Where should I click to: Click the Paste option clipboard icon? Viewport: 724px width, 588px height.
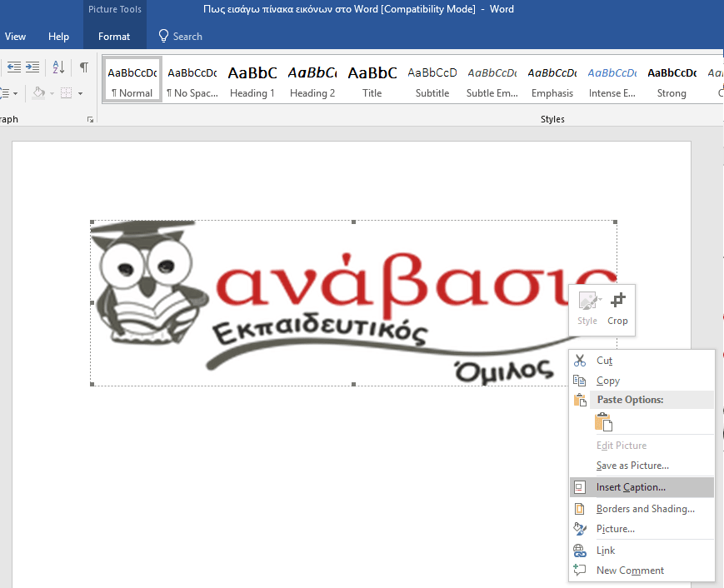(x=603, y=422)
